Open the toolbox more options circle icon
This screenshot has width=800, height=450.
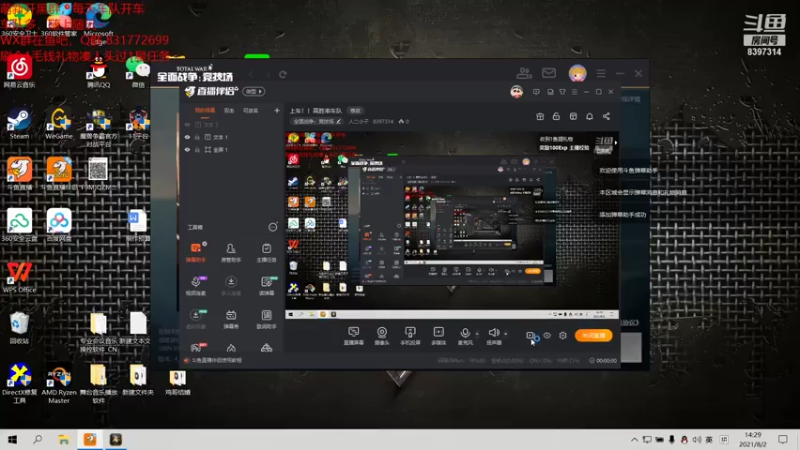(273, 227)
